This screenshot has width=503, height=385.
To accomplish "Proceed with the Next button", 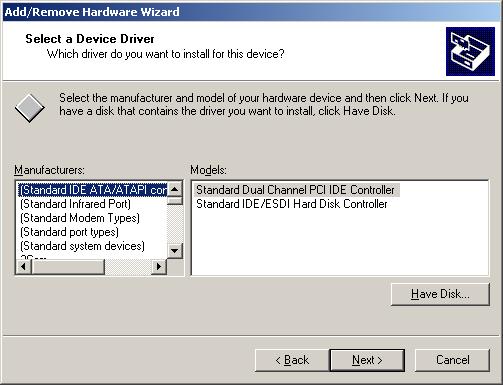I will (x=367, y=360).
